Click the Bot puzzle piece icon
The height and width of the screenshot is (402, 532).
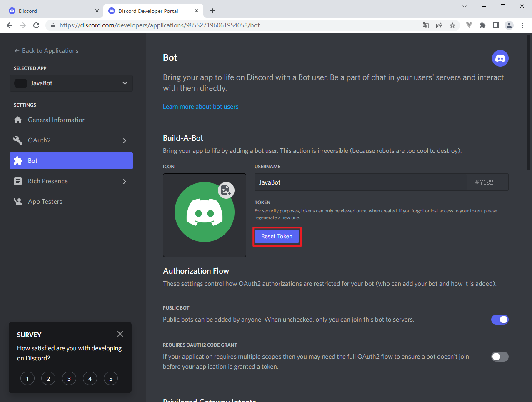coord(18,161)
